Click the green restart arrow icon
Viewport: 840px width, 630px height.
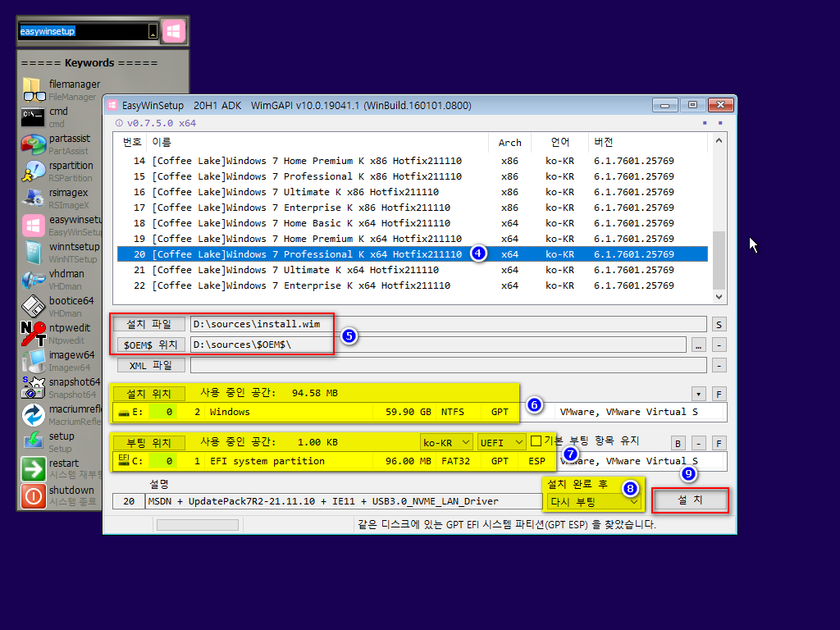[x=33, y=468]
